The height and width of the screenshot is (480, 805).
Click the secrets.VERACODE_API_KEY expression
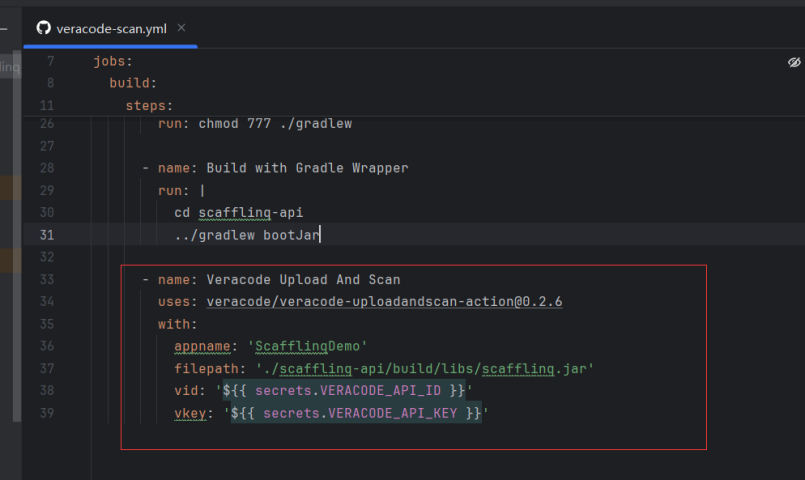pyautogui.click(x=360, y=413)
